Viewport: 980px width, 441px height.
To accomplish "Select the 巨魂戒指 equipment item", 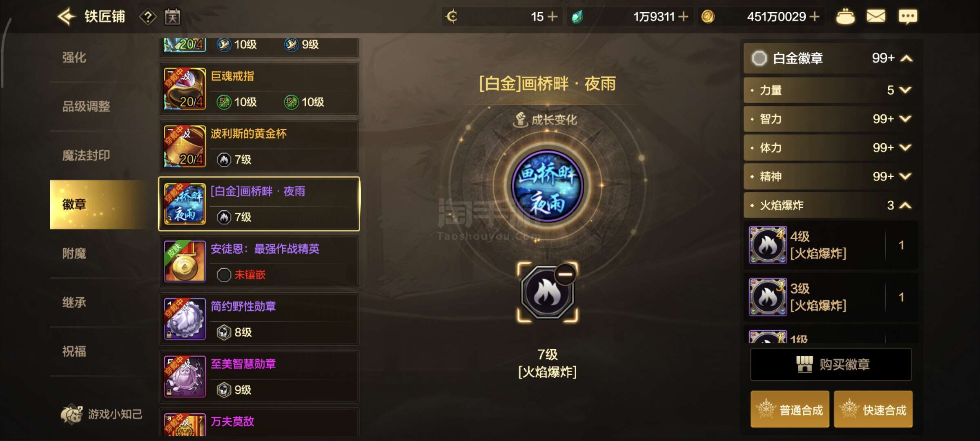I will (x=259, y=89).
